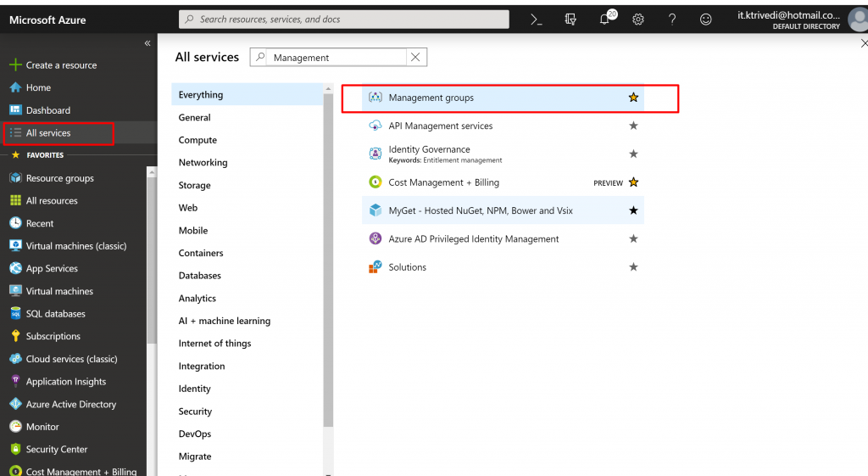
Task: Click the help question mark icon
Action: pyautogui.click(x=672, y=20)
